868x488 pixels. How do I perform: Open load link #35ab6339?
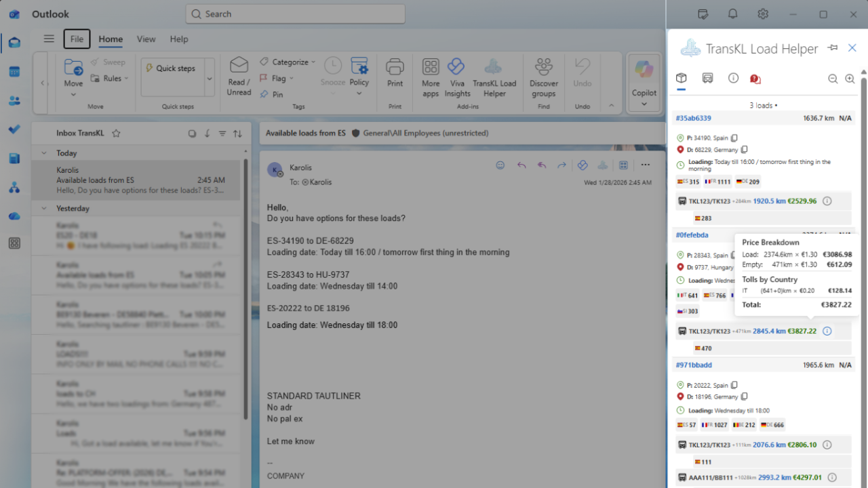tap(693, 118)
